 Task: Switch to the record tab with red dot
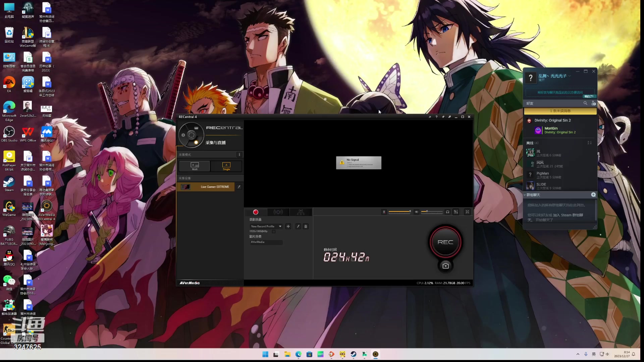click(256, 212)
